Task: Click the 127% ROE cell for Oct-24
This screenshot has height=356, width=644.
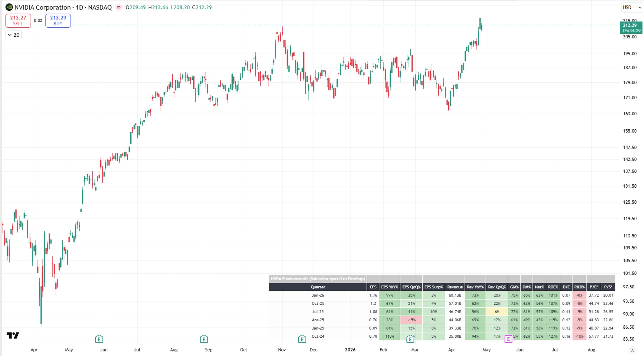Action: [553, 336]
